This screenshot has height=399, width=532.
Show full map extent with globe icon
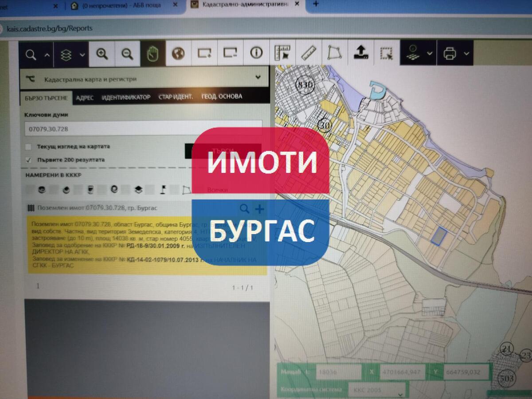(x=178, y=54)
